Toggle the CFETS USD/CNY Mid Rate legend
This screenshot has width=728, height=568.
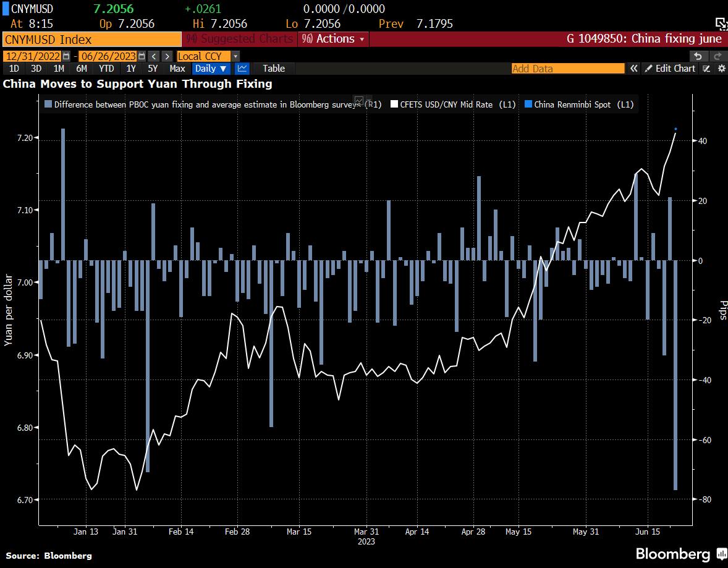(453, 104)
